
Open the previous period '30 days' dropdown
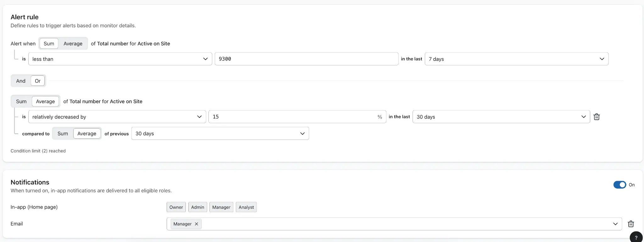220,134
